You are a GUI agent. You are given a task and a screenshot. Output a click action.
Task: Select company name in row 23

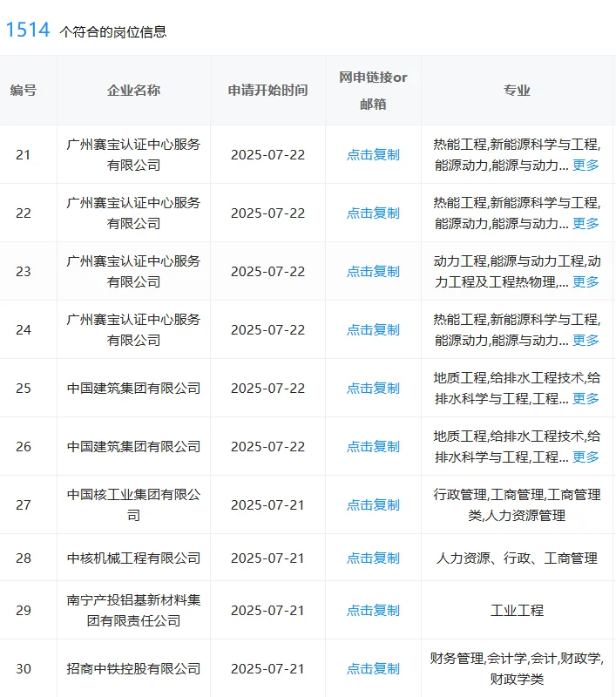coord(133,271)
